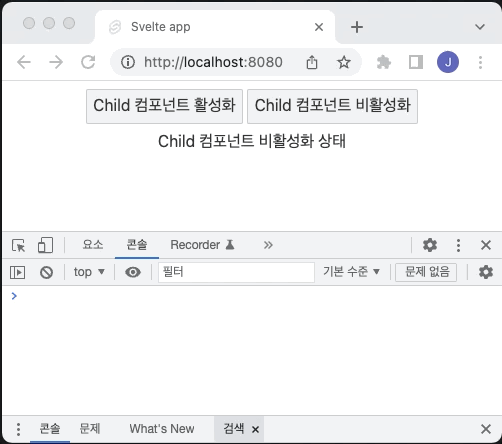Click Child 컴포넌트 비활성화 button
The image size is (502, 444).
click(x=332, y=106)
